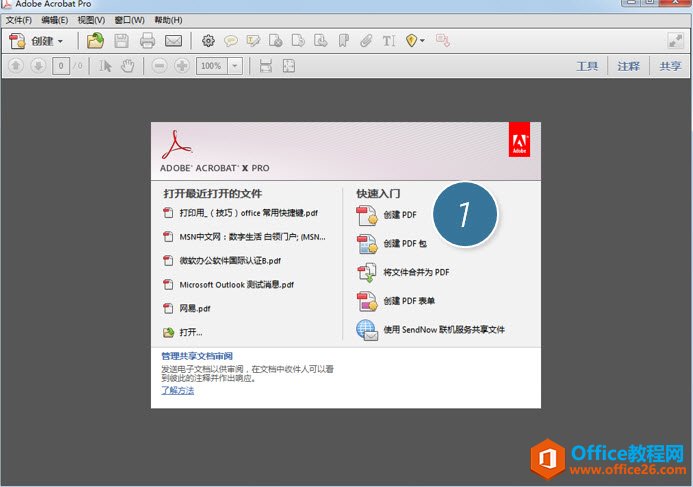Go to next page with down arrow
This screenshot has height=487, width=693.
click(38, 66)
